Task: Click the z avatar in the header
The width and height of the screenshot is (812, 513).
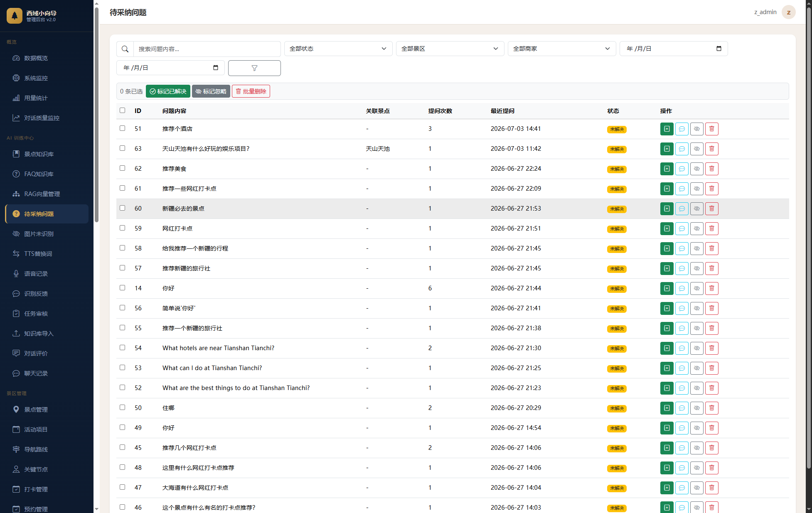Action: click(788, 12)
